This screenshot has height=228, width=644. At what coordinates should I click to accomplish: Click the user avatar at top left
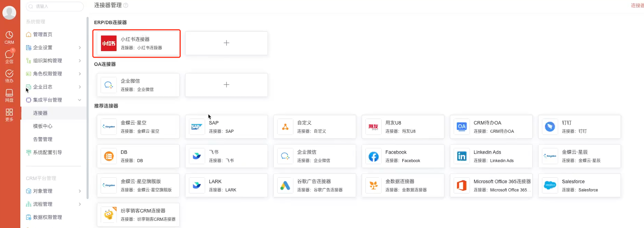tap(9, 13)
